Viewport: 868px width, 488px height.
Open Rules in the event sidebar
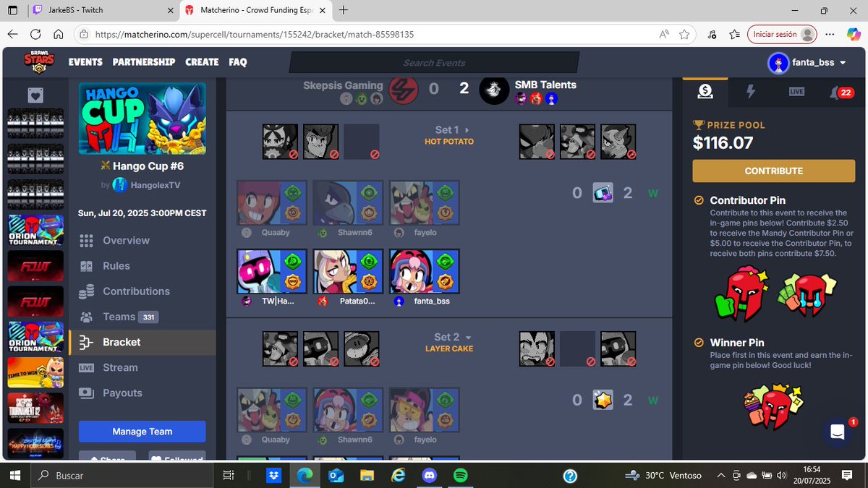[116, 265]
